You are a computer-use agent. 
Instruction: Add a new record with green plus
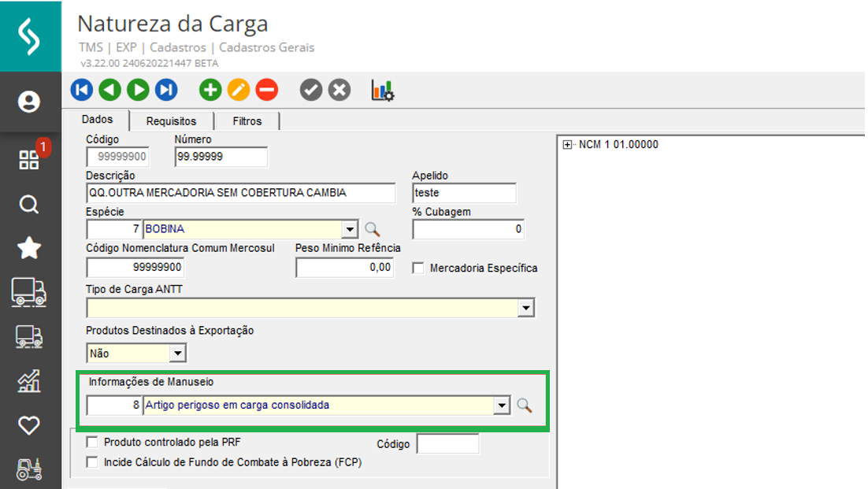(210, 90)
